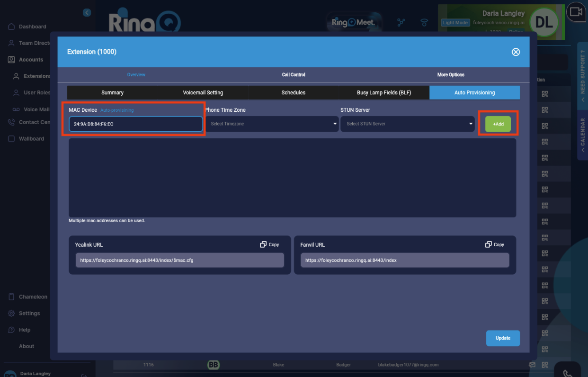The width and height of the screenshot is (588, 377).
Task: Switch to the Call Control tab
Action: click(x=294, y=74)
